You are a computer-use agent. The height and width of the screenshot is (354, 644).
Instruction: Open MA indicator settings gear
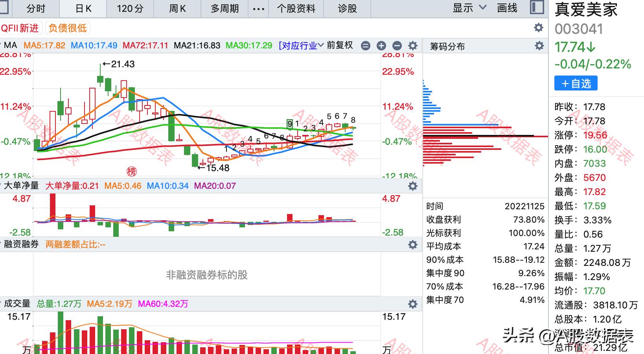point(412,46)
